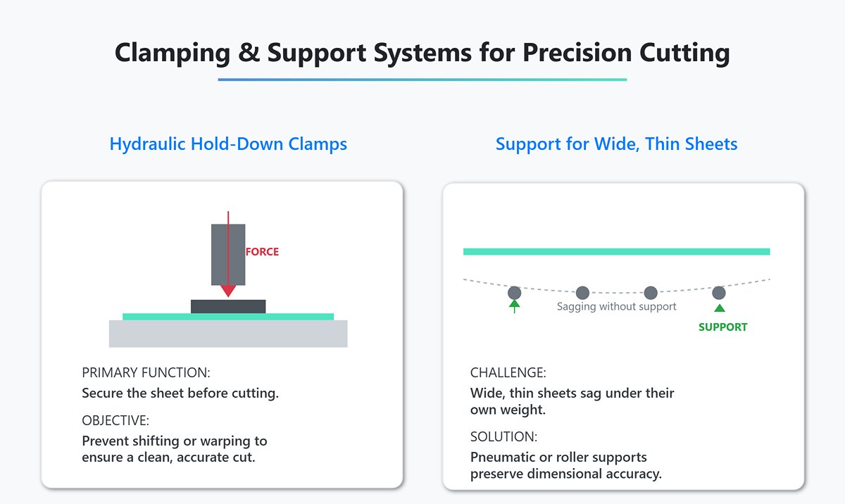
Task: Click the Support for Wide, Thin Sheets heading
Action: [616, 144]
